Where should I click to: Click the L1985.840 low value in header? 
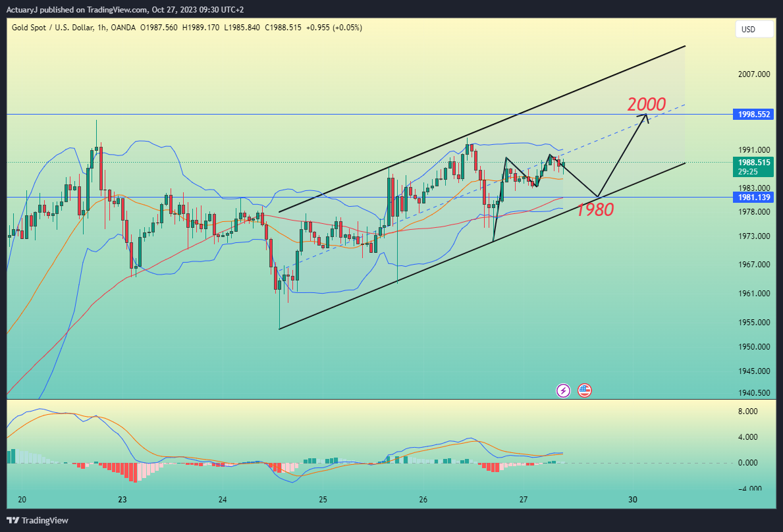click(x=242, y=28)
